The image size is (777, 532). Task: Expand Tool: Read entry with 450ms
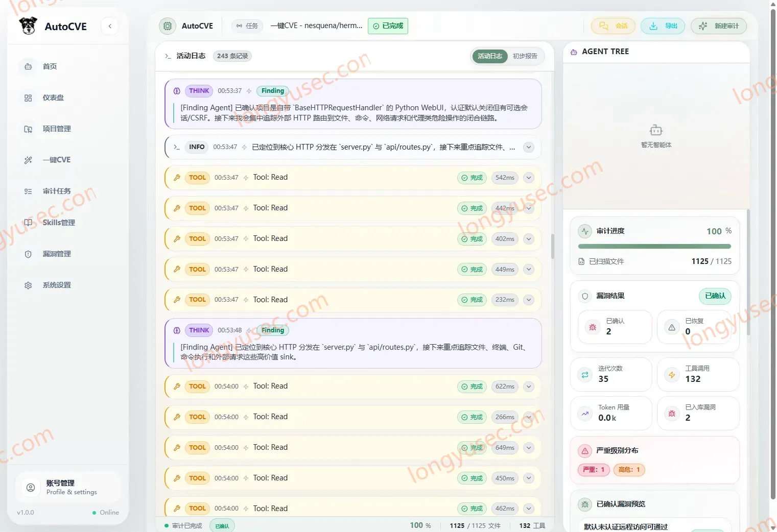click(x=529, y=478)
